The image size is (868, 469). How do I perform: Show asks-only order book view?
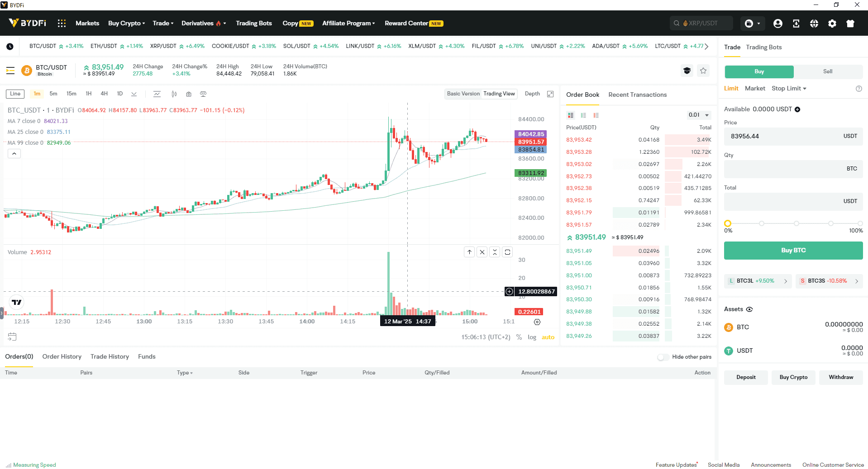(596, 115)
